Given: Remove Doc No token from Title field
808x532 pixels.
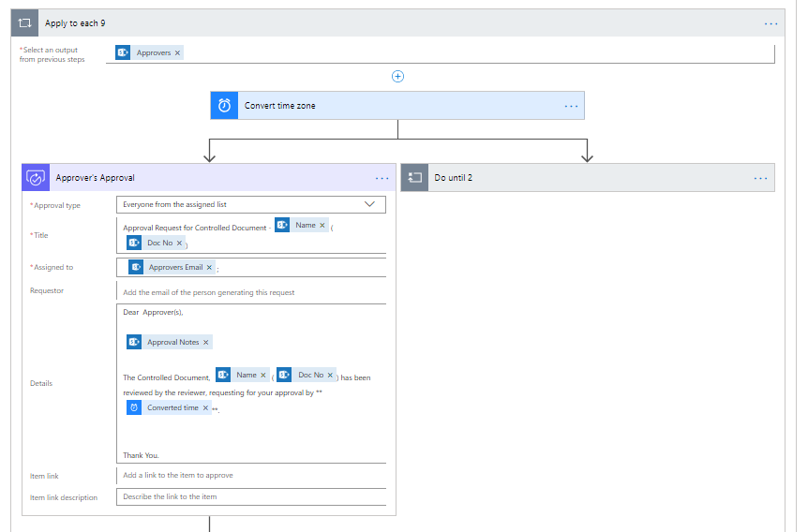Looking at the screenshot, I should click(179, 244).
